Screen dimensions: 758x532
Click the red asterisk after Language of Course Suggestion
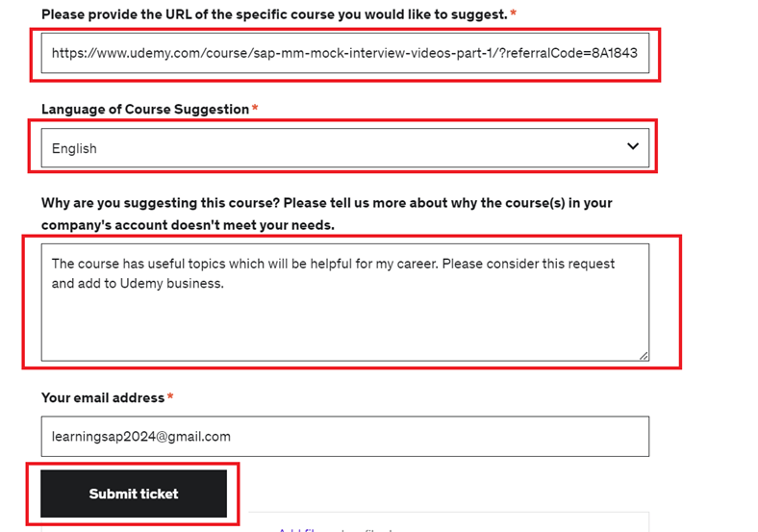255,110
